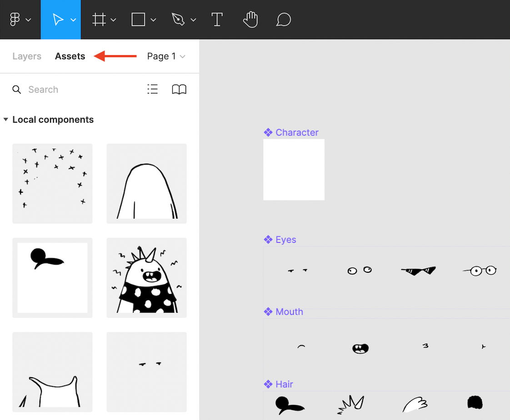Open the team library book icon
Screen dimensions: 510x420
click(x=179, y=89)
